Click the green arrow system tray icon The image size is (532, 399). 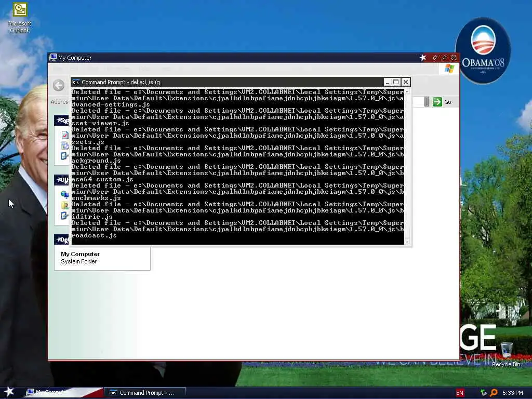484,393
